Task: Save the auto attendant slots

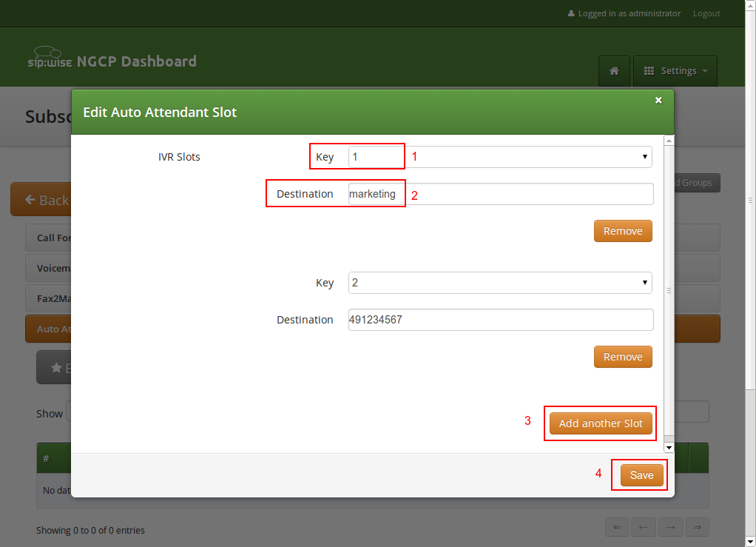Action: click(x=641, y=475)
